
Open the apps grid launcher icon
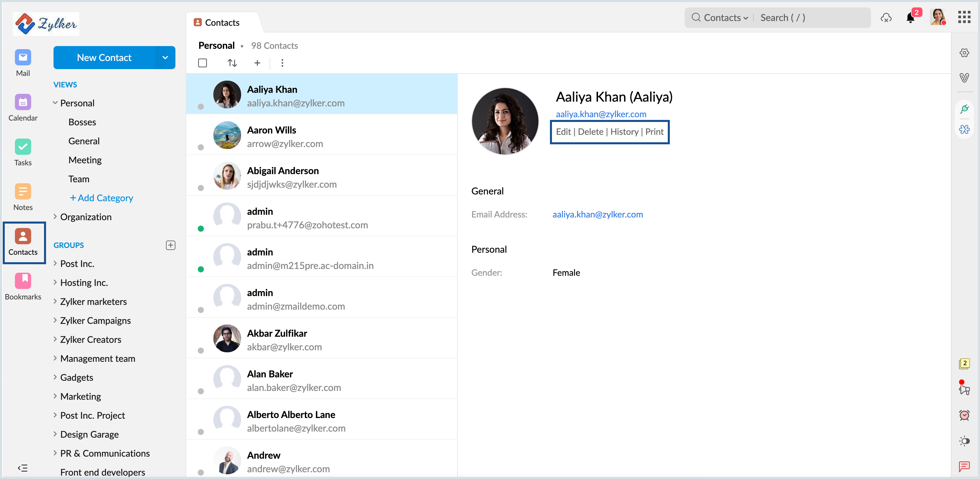click(964, 17)
